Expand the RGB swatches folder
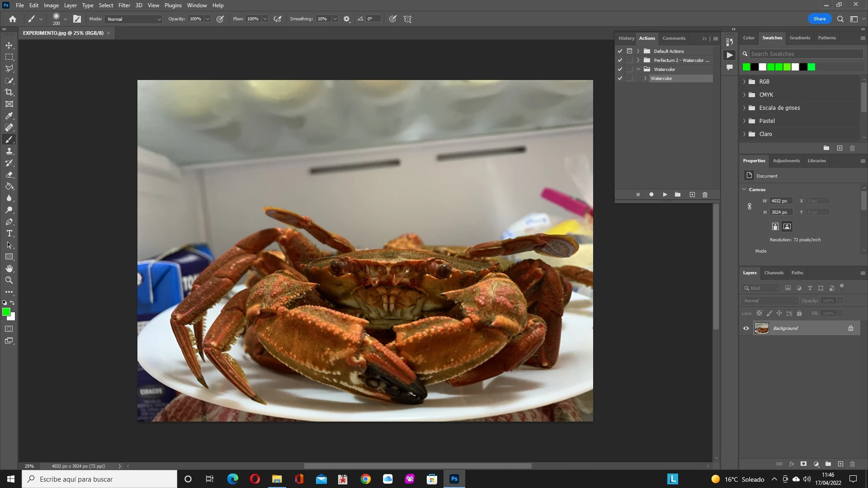 [x=744, y=82]
